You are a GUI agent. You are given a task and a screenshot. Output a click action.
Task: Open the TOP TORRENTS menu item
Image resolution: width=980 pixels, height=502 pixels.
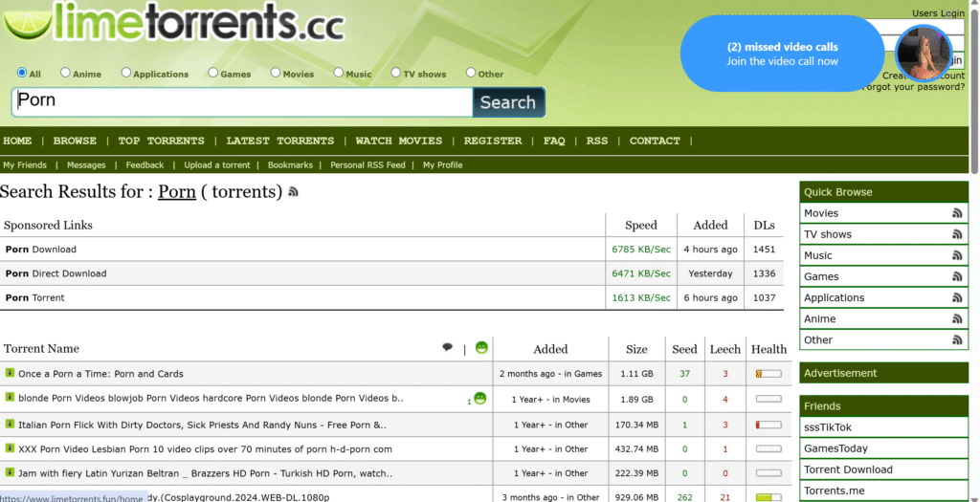[161, 141]
